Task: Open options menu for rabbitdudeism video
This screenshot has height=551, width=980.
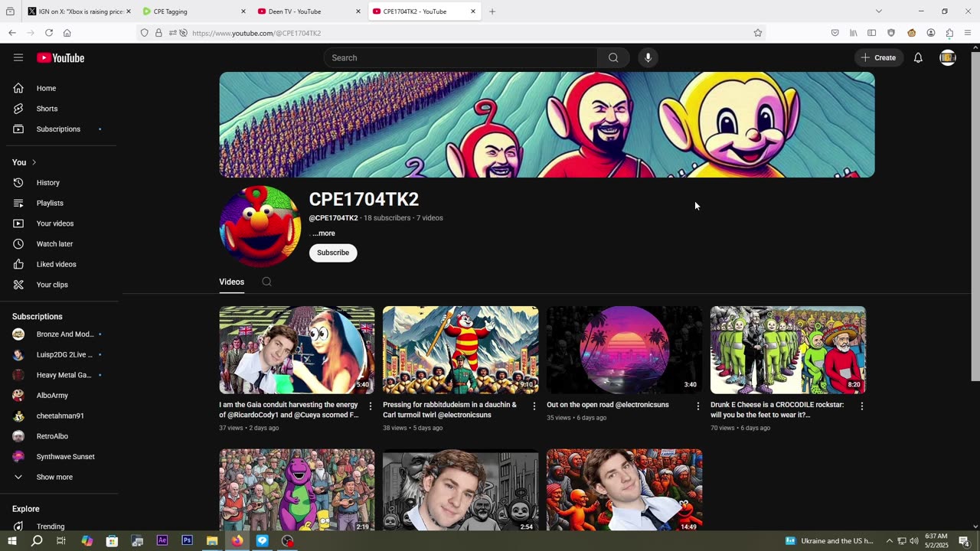Action: (534, 406)
